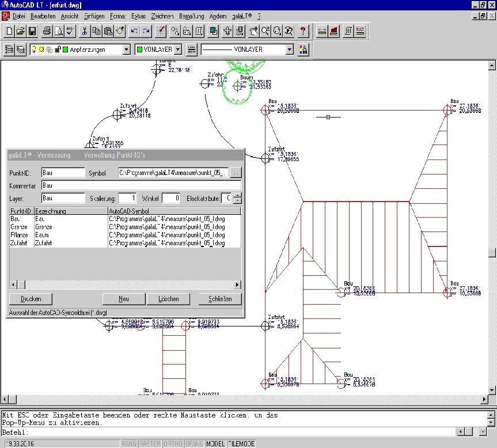The width and height of the screenshot is (497, 448).
Task: Open the properties list icon next to the help group
Action: [348, 31]
